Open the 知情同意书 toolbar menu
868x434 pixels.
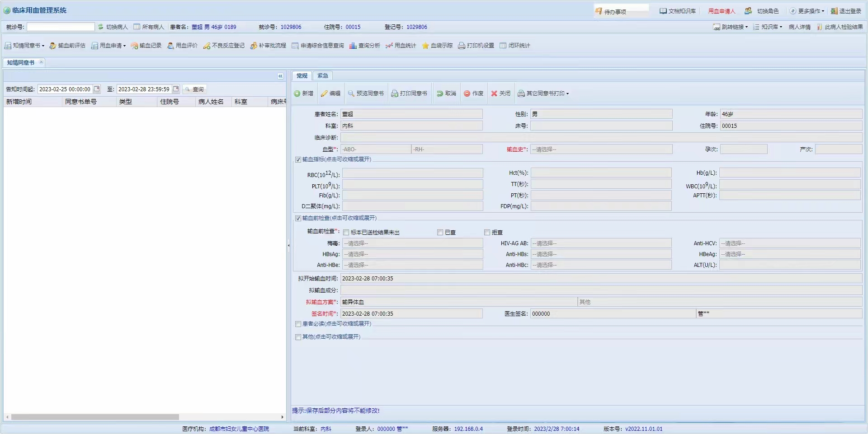tap(24, 46)
